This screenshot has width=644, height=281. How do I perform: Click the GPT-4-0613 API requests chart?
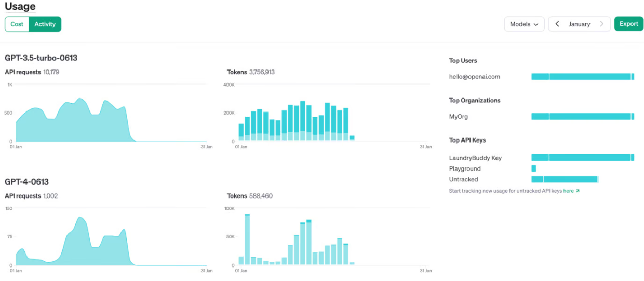(x=111, y=237)
